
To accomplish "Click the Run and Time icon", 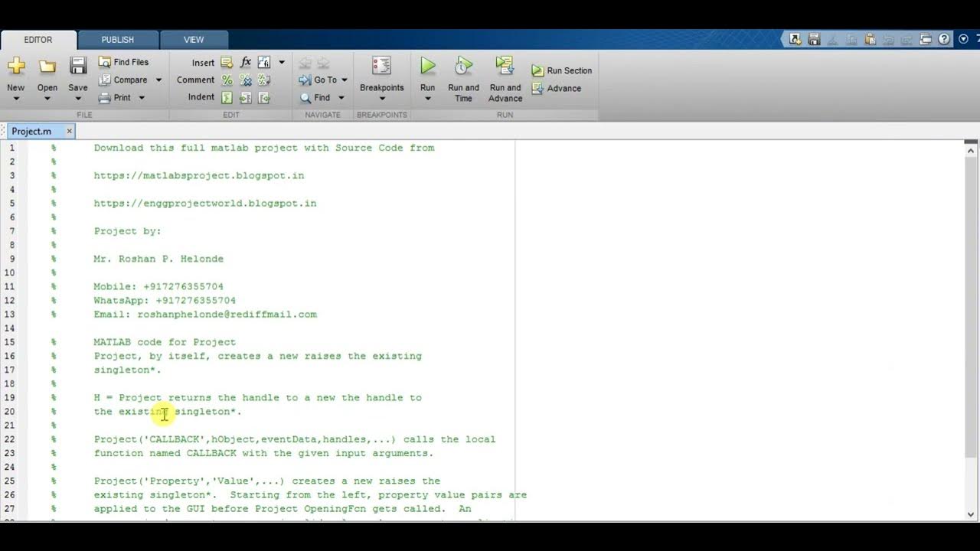I will 463,66.
